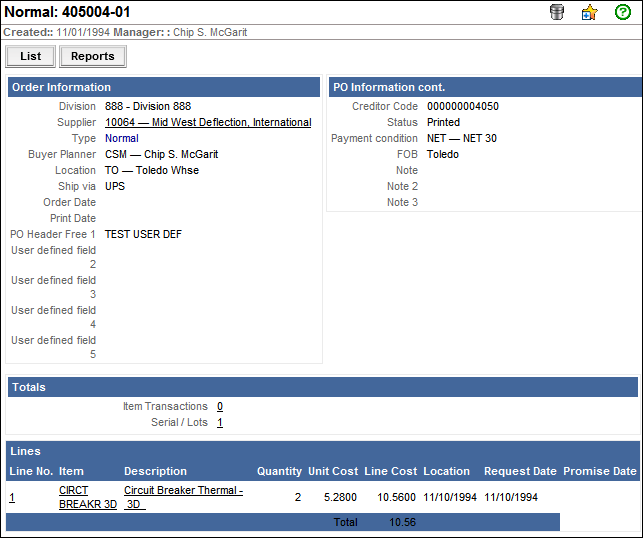Open supplier 10064 Mid West Deflection link

(x=208, y=122)
